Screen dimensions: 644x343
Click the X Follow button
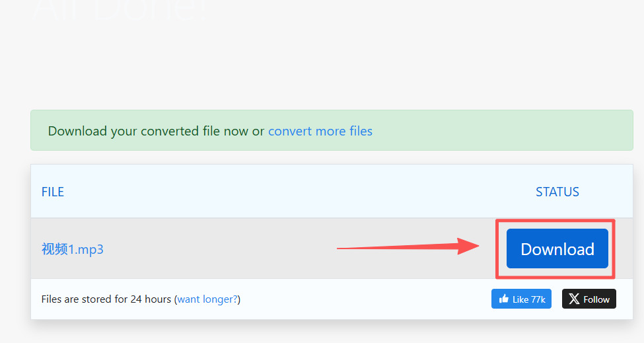(x=589, y=299)
